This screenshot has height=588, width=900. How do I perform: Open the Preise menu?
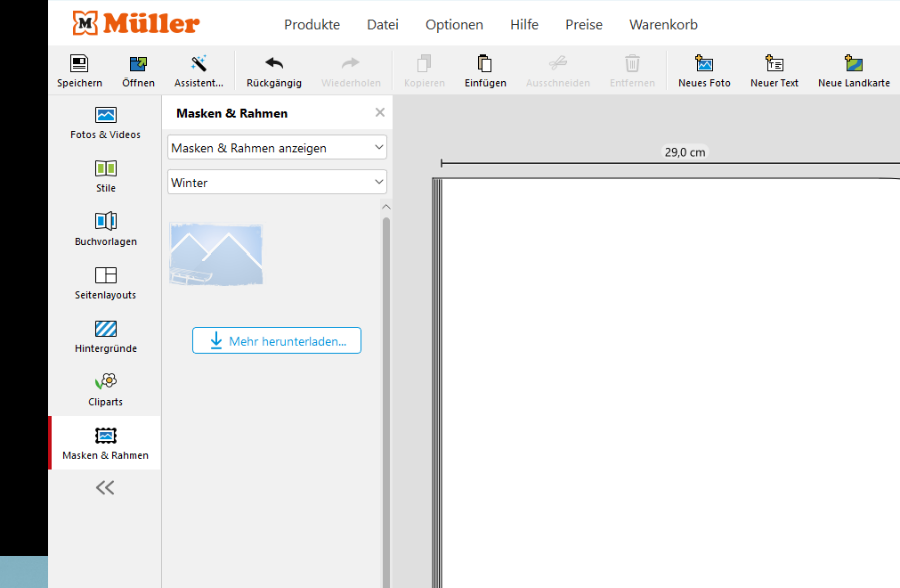[x=584, y=25]
